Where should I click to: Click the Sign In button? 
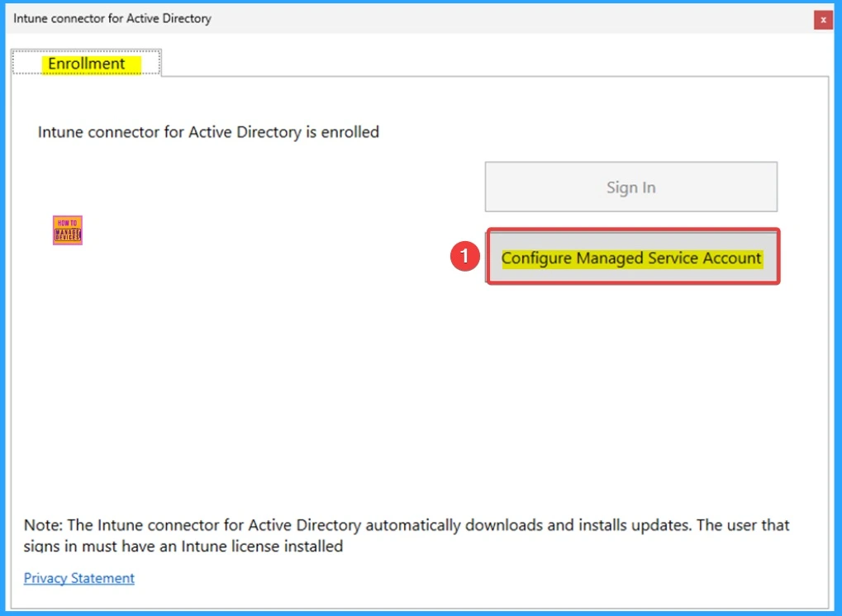tap(631, 187)
